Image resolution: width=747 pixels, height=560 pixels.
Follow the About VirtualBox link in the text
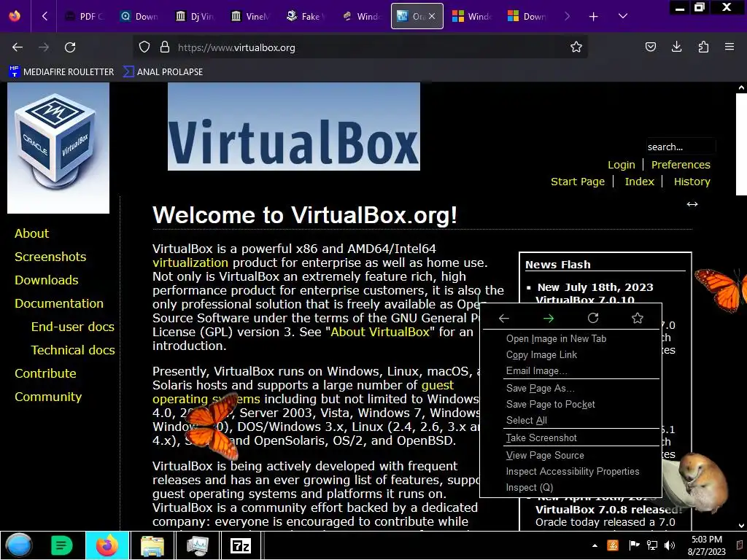tap(380, 332)
